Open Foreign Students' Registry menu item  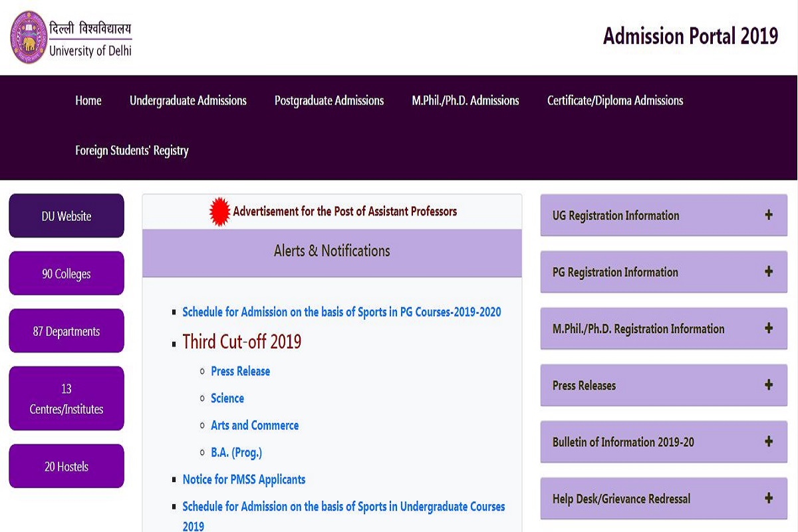coord(132,151)
